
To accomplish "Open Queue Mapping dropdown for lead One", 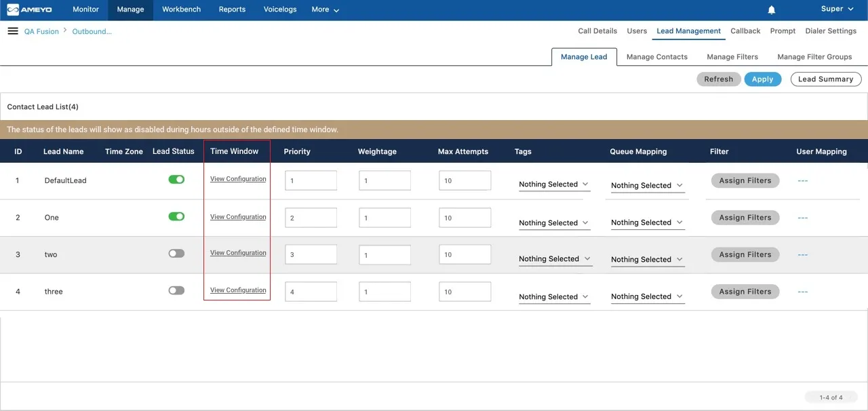I will [647, 222].
